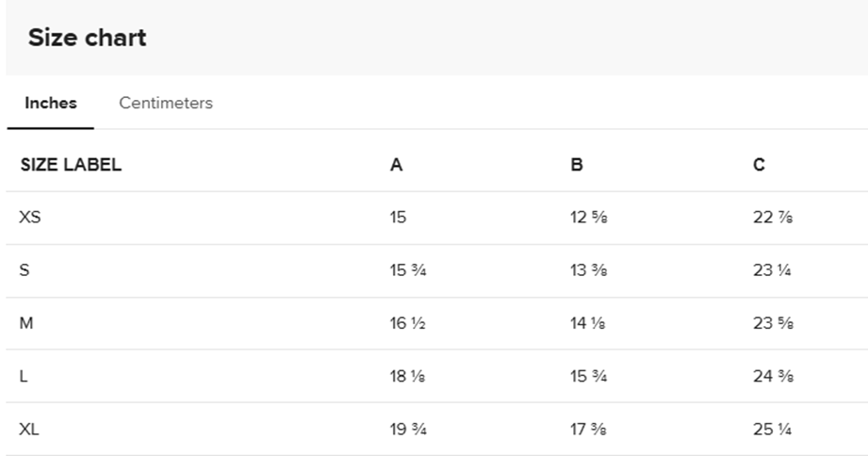Screen dimensions: 868x456
Task: Click the M row value 14 ⅛
Action: click(x=588, y=323)
